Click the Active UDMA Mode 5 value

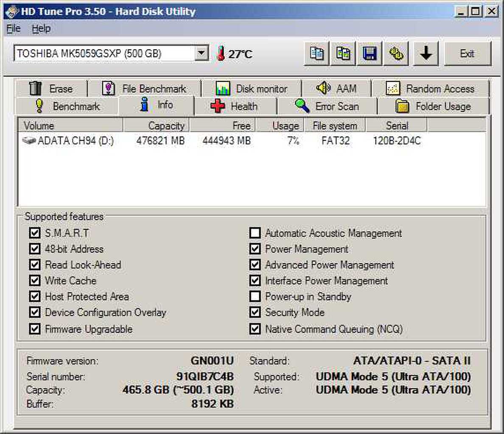point(393,389)
